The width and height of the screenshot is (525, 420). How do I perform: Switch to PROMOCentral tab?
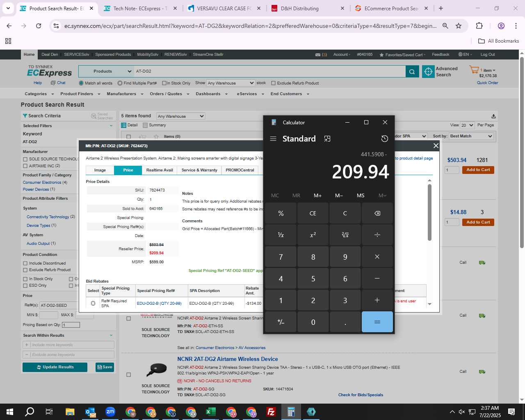tap(240, 170)
